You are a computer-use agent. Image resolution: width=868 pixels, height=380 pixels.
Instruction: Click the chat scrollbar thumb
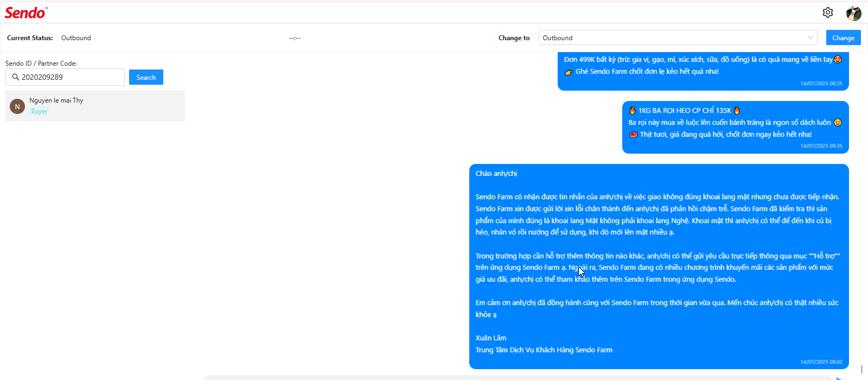(x=861, y=369)
